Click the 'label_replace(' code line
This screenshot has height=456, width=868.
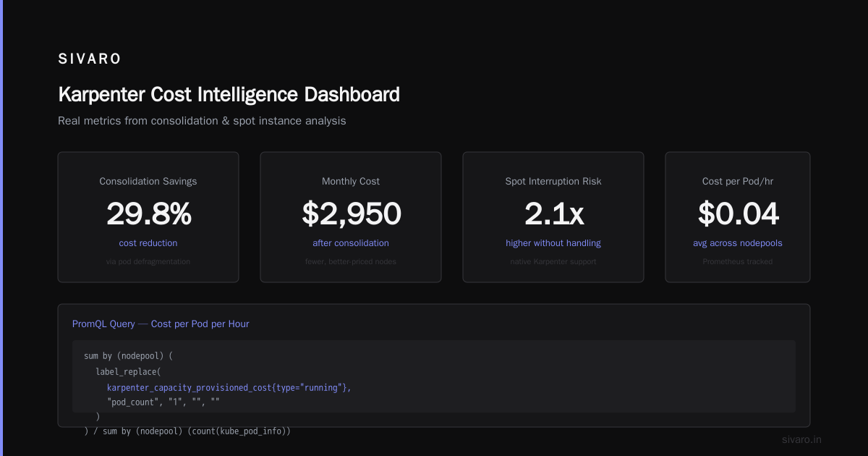(x=129, y=371)
